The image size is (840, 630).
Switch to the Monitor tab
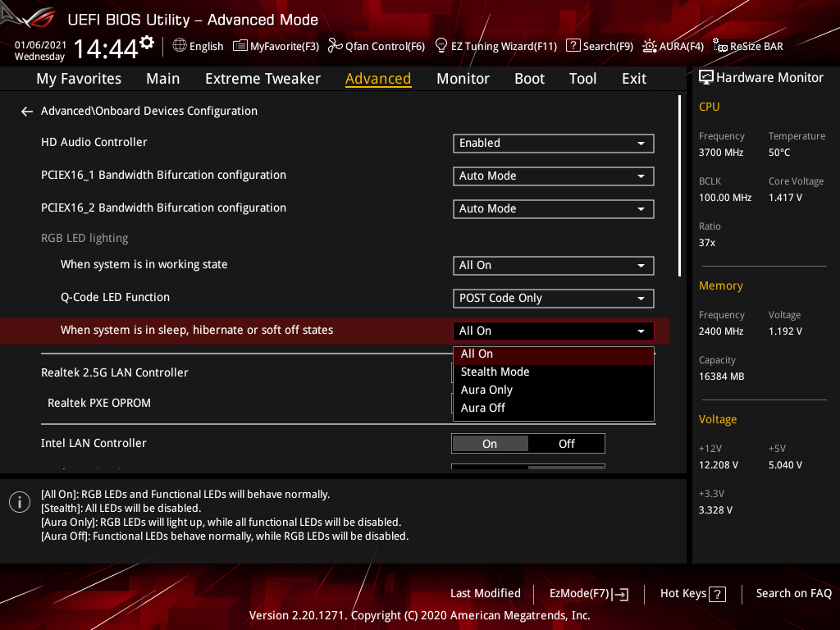click(463, 79)
